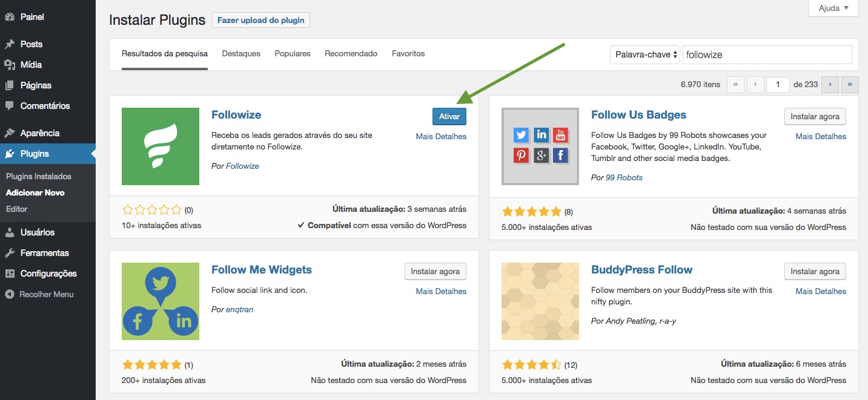Open Mais Detalhes for BuddyPress Follow
Image resolution: width=868 pixels, height=400 pixels.
(x=821, y=292)
